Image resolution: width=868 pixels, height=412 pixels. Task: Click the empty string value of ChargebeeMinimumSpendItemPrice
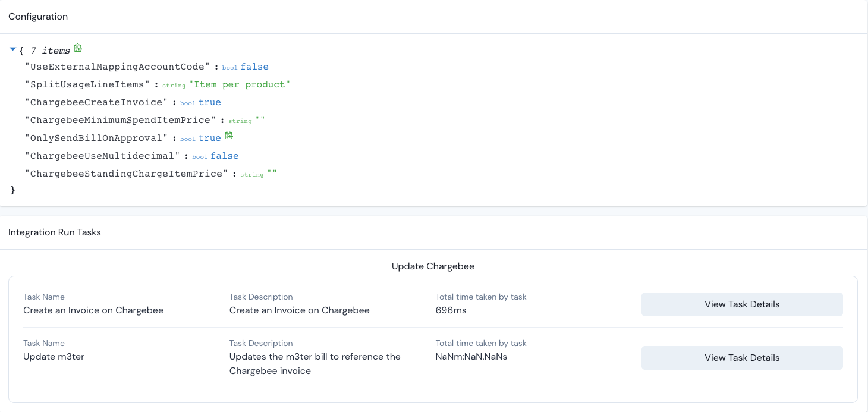point(260,120)
